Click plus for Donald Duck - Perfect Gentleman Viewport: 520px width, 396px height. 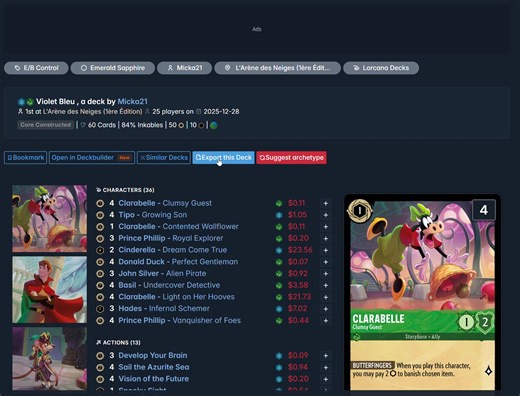326,262
